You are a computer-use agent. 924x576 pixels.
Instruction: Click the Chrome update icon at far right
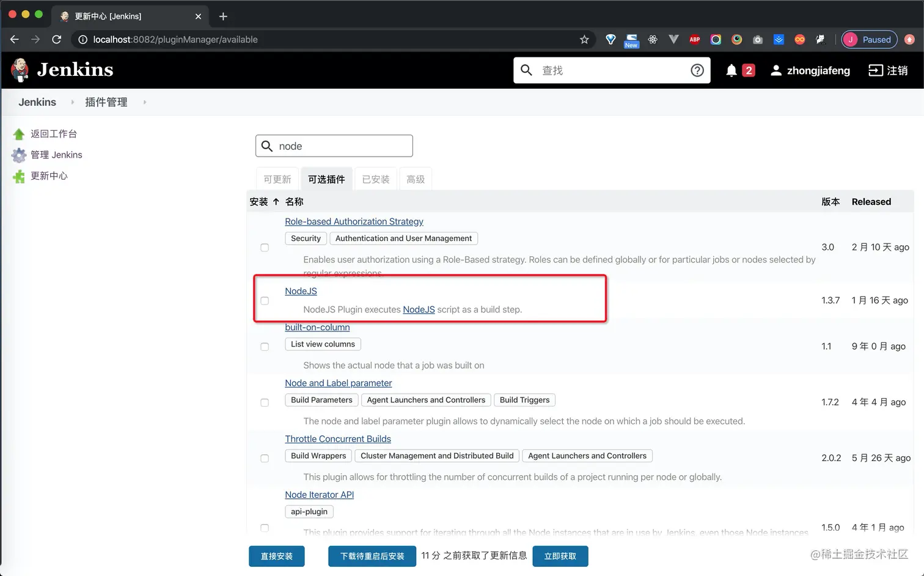909,39
